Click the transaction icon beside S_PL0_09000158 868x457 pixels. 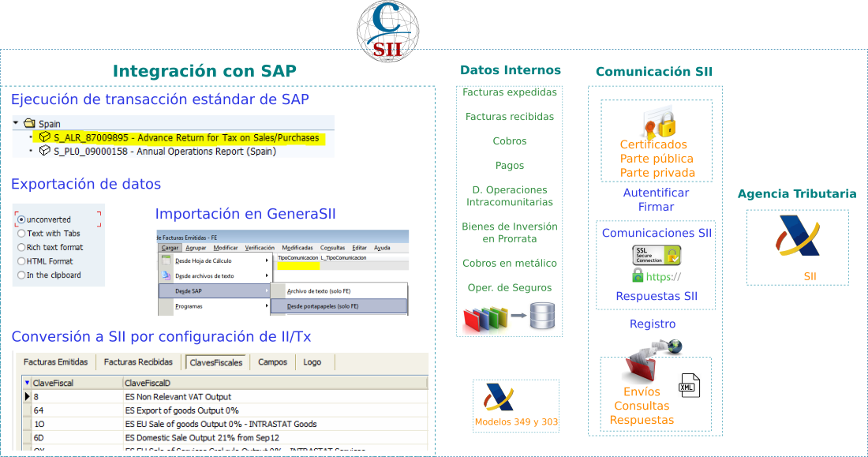(45, 151)
